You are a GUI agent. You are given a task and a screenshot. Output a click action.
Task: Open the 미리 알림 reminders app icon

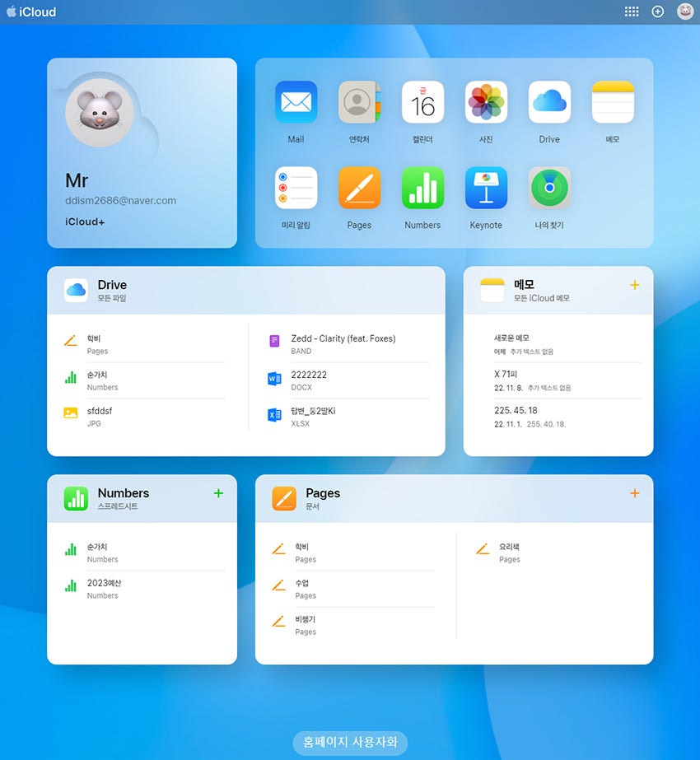pos(296,188)
